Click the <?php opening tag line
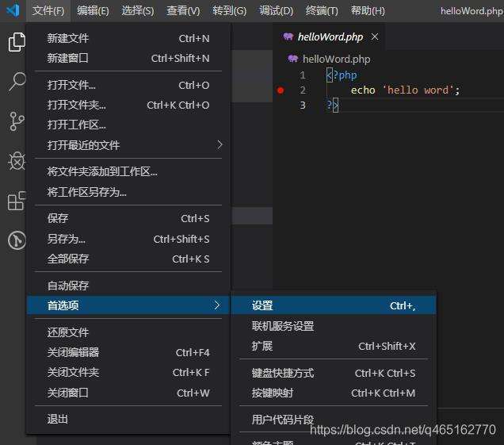Viewport: 504px width, 445px height. tap(342, 75)
